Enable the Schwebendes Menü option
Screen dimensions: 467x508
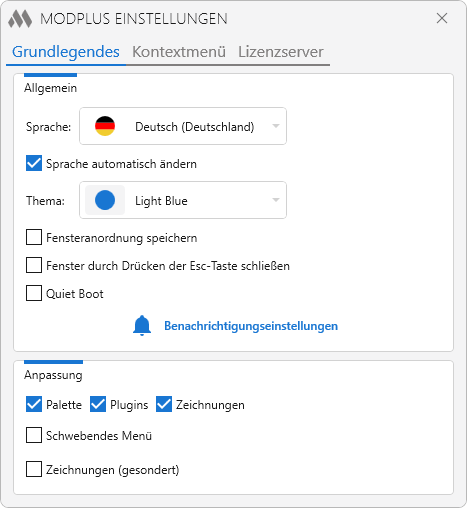[34, 435]
